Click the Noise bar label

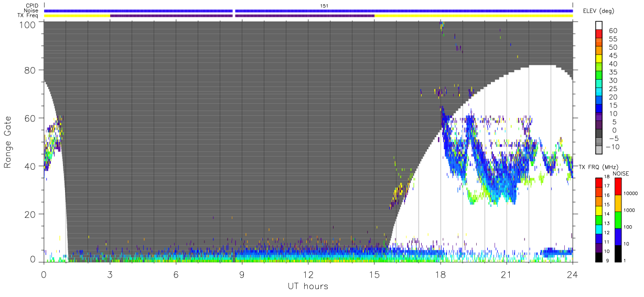tap(31, 10)
